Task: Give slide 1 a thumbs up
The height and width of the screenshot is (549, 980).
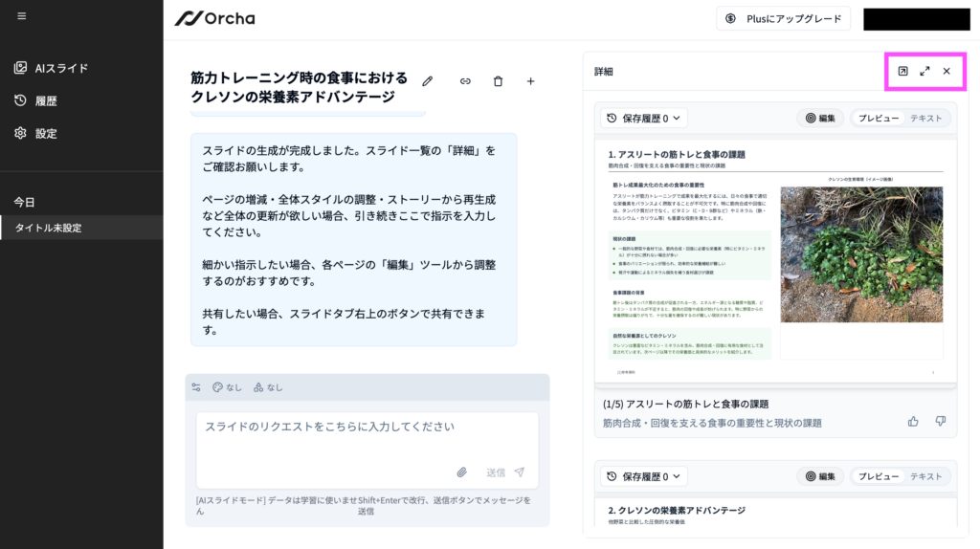Action: (913, 422)
